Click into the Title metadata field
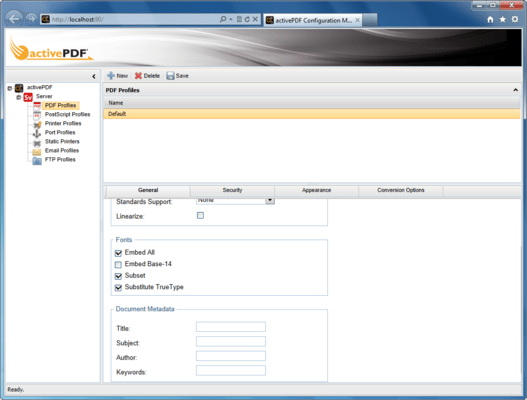The height and width of the screenshot is (400, 527). (x=231, y=327)
